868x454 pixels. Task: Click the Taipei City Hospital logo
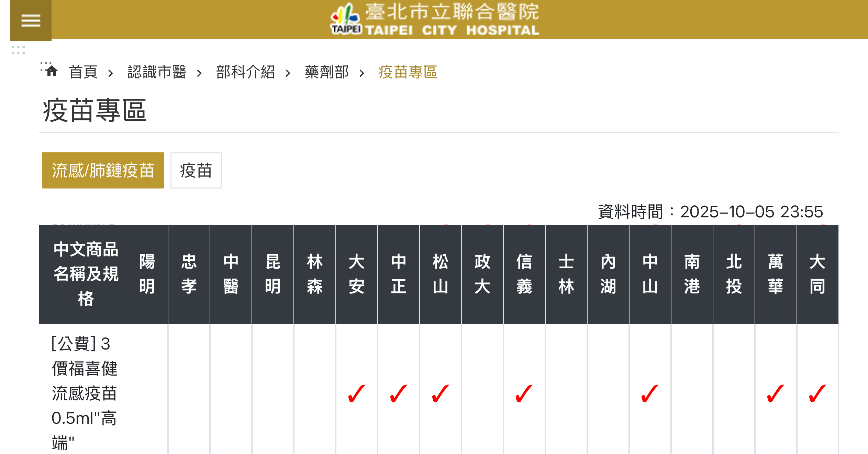coord(434,19)
